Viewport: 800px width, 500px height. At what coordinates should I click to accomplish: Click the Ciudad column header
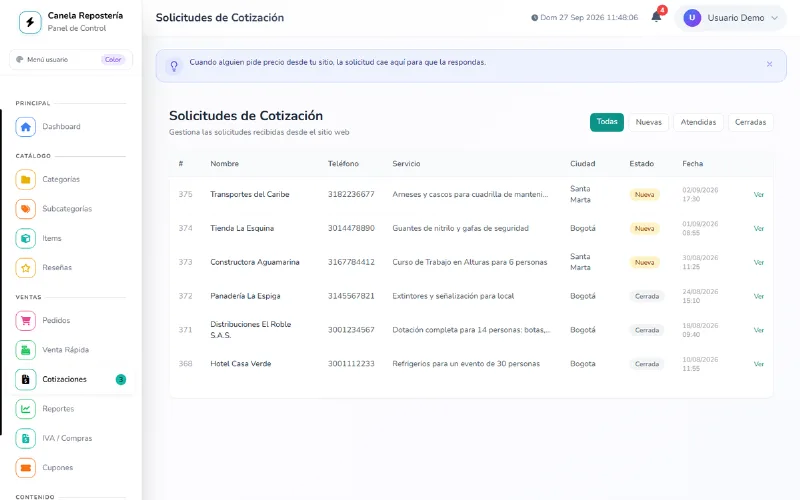583,164
